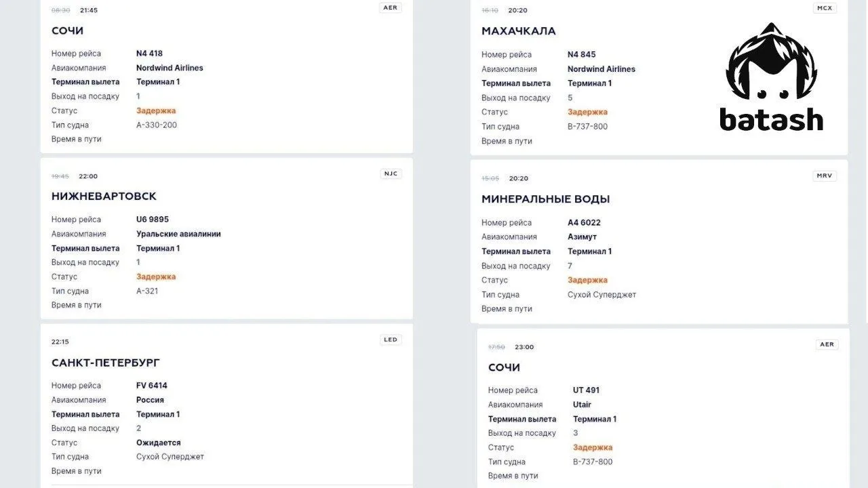Click flight number N4 418
This screenshot has width=868, height=488.
coord(149,54)
